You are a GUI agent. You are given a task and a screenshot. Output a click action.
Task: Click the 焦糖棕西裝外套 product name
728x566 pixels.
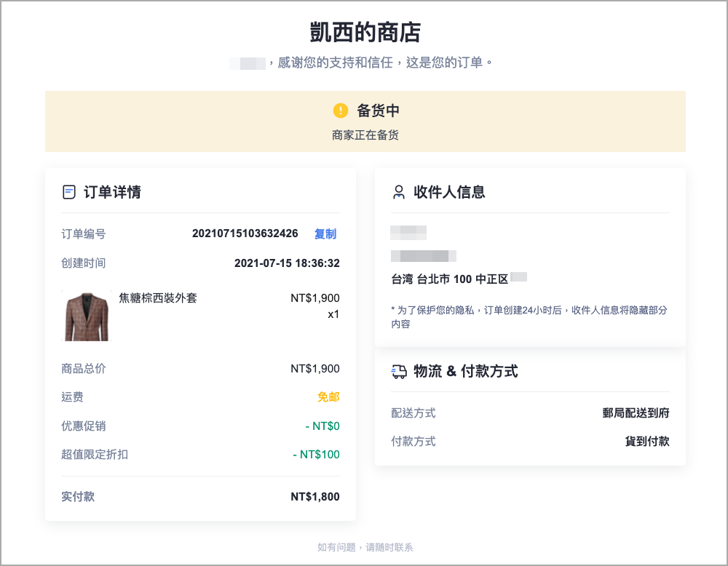(158, 298)
